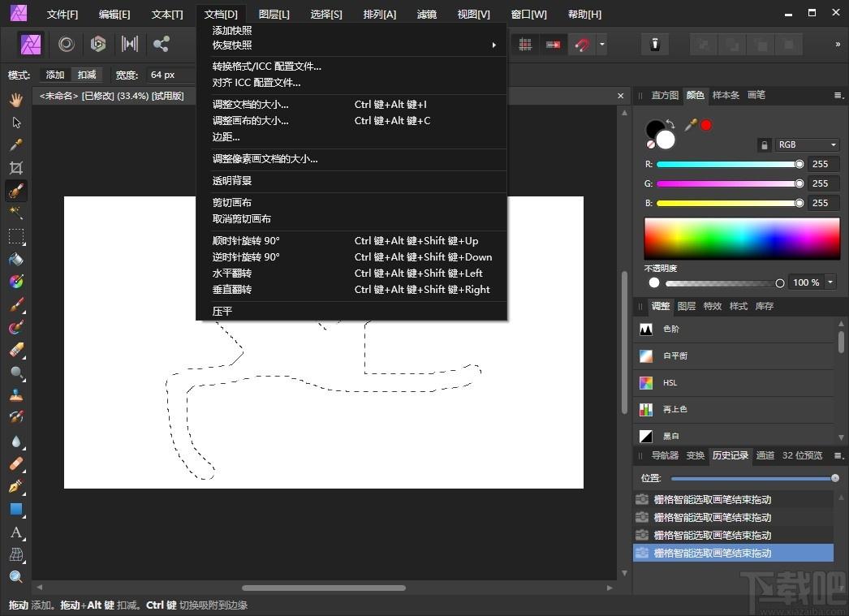Switch to Photo Persona icon
The image size is (849, 616).
click(31, 44)
